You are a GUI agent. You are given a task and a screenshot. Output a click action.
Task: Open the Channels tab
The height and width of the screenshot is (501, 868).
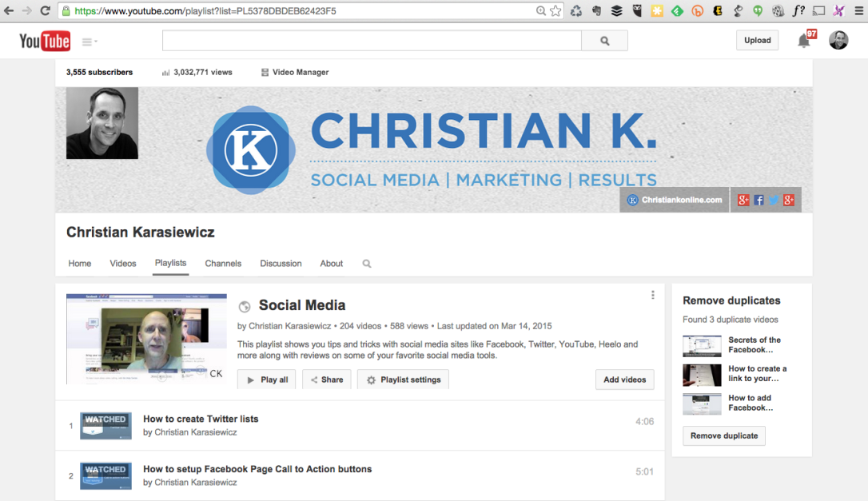[223, 264]
